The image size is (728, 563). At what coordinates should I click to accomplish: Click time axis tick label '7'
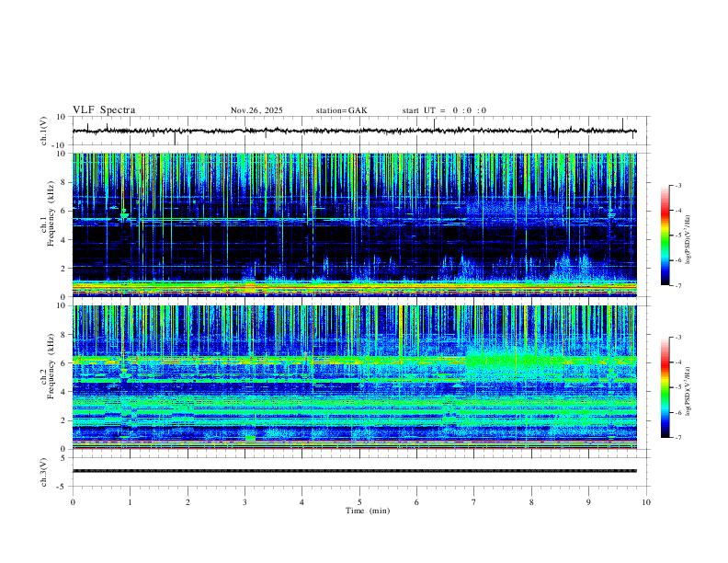(x=474, y=502)
